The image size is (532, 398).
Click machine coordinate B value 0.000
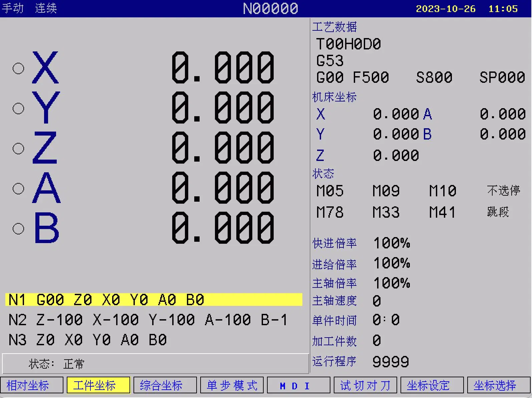(503, 134)
